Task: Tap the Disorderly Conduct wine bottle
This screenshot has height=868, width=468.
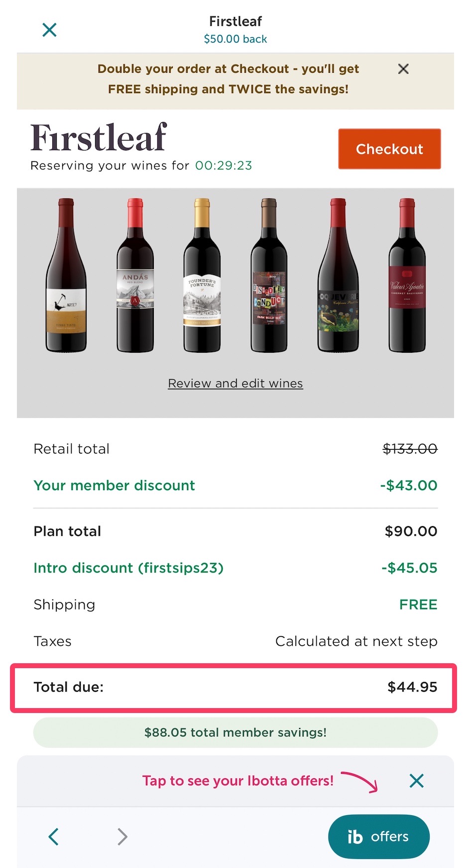Action: coord(269,276)
